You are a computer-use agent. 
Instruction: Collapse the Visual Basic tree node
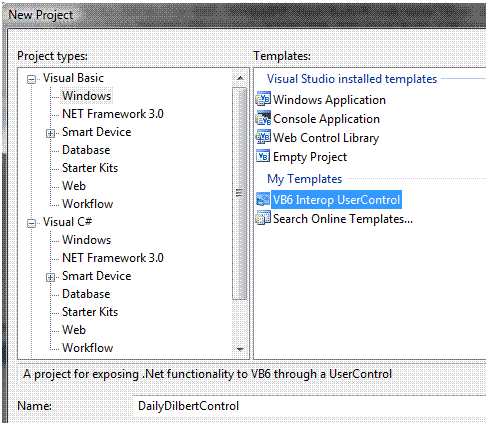point(31,79)
